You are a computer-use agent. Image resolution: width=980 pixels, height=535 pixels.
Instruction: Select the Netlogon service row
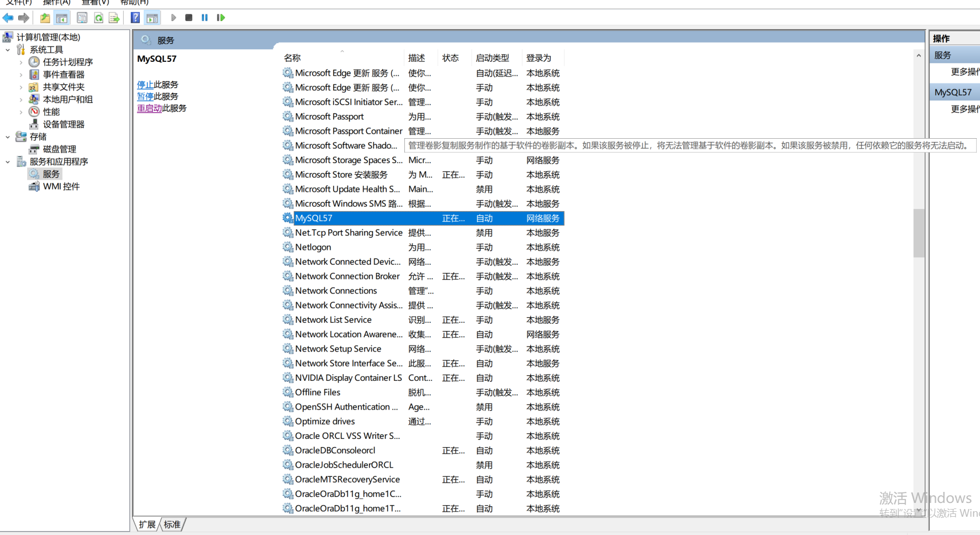coord(423,247)
